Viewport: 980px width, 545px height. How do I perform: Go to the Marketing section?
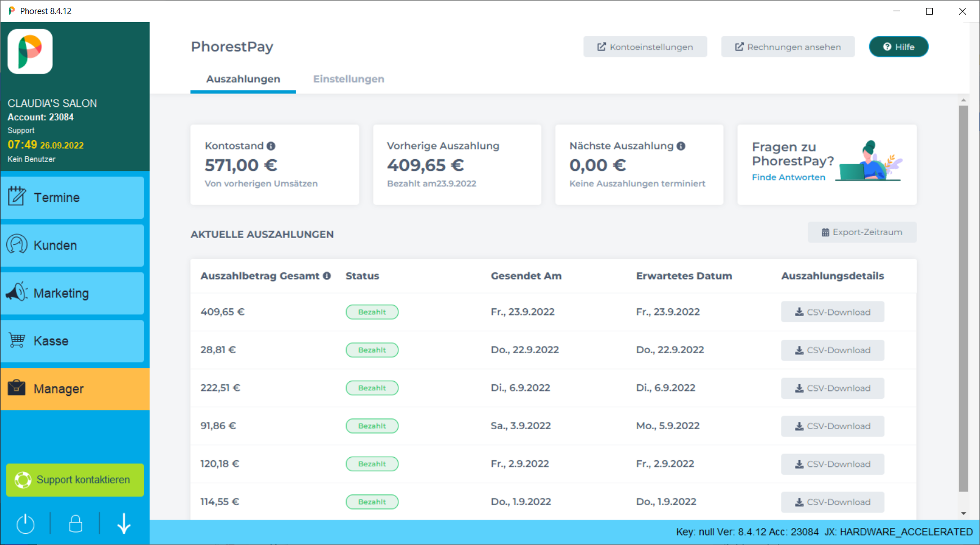click(73, 293)
